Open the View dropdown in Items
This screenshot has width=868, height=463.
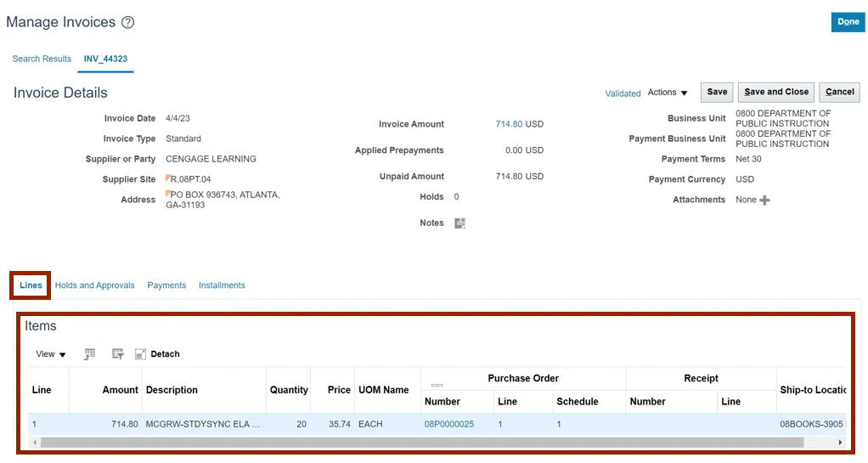(x=50, y=354)
